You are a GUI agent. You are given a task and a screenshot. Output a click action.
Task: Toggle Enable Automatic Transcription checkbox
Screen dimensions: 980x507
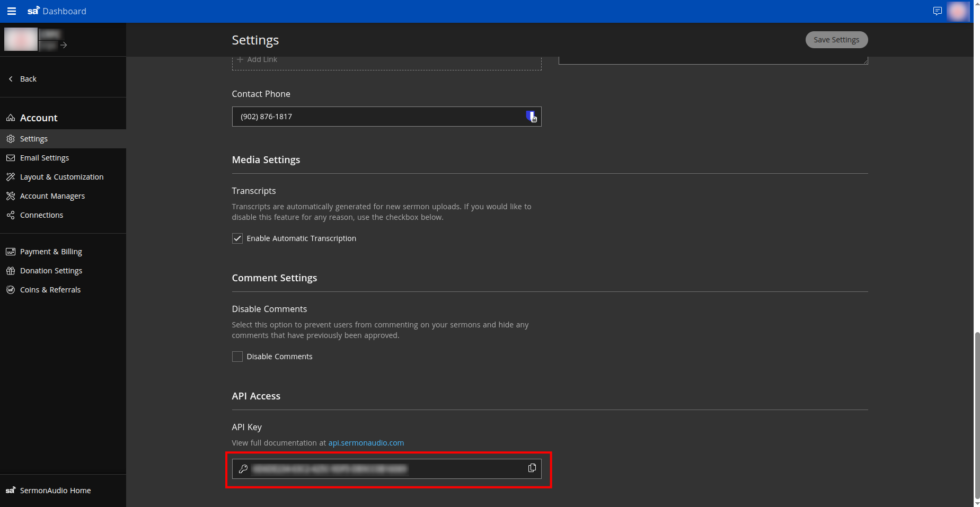[237, 238]
